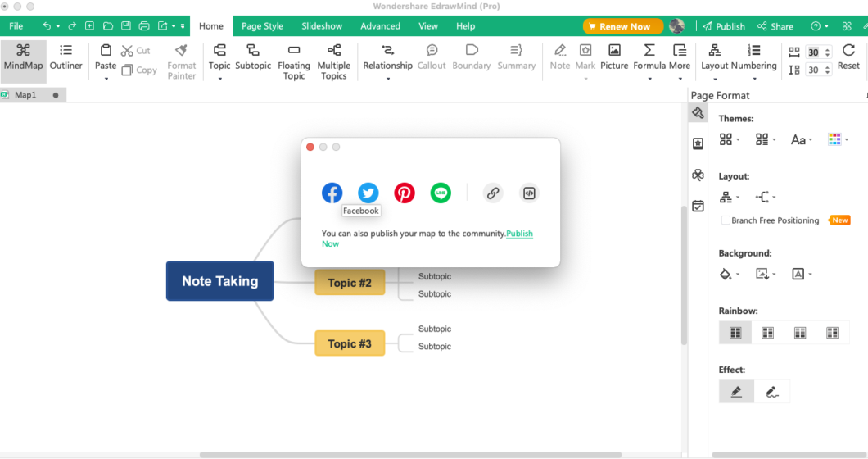Click the Map1 document tab
This screenshot has height=459, width=868.
(x=25, y=95)
